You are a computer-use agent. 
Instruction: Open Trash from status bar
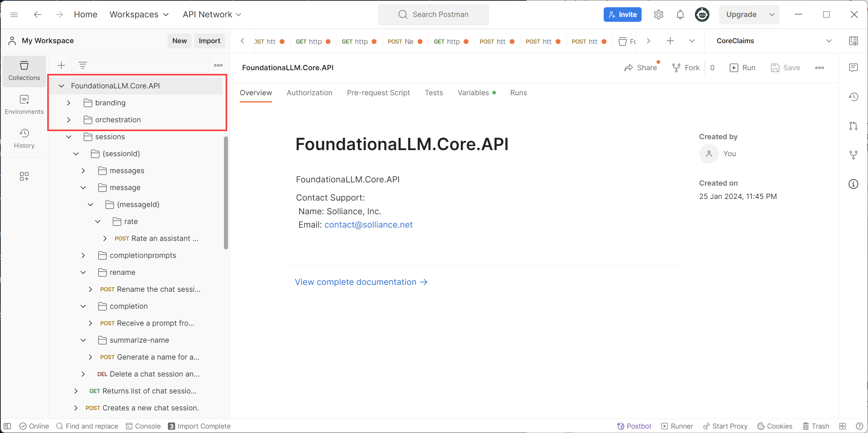pyautogui.click(x=816, y=426)
